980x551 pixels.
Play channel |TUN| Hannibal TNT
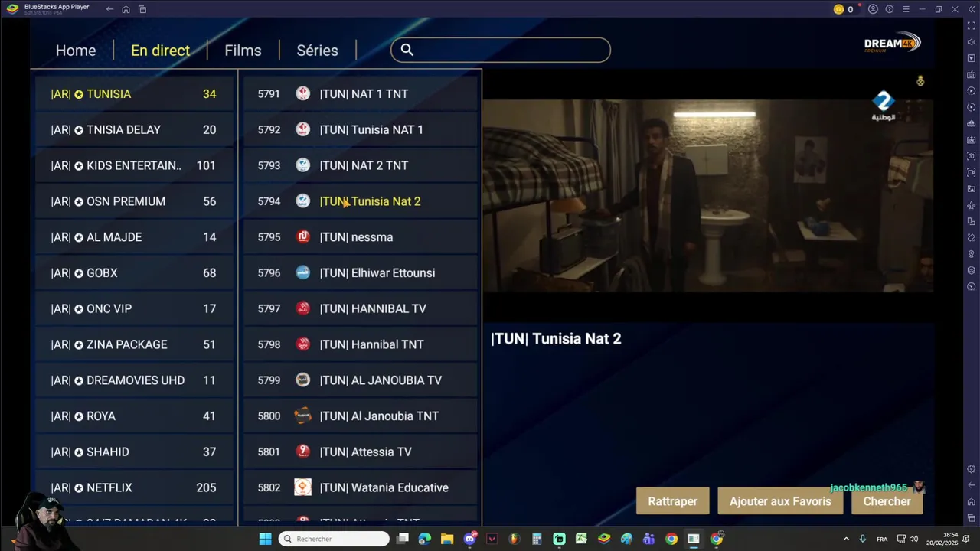(361, 344)
